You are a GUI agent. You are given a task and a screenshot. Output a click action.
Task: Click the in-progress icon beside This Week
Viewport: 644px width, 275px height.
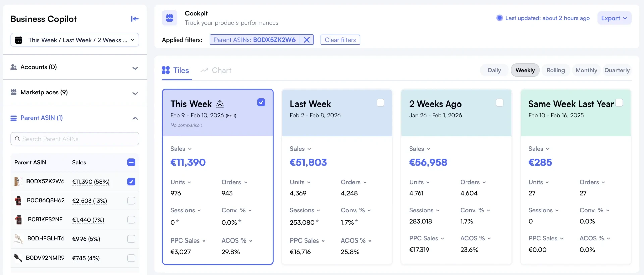coord(220,104)
